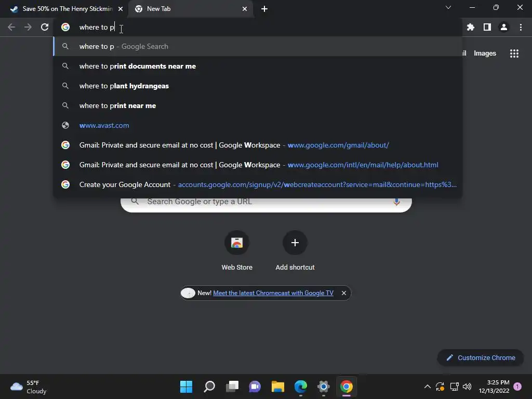532x399 pixels.
Task: Open the www.avast.com suggestion
Action: click(x=258, y=125)
